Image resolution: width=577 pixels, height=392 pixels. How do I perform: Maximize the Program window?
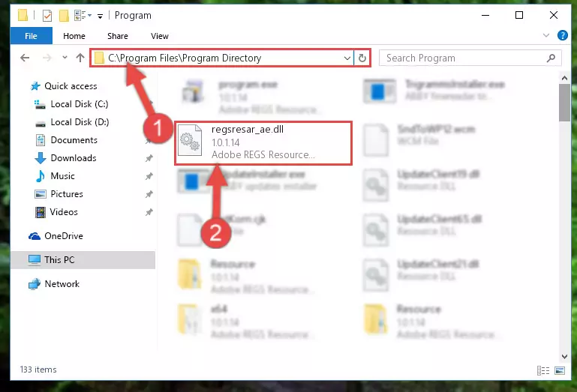pos(519,16)
